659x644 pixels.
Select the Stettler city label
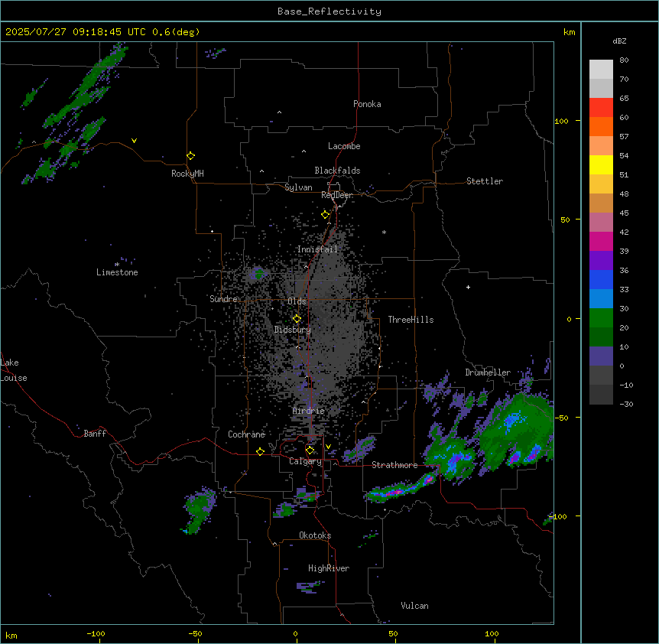pos(485,181)
